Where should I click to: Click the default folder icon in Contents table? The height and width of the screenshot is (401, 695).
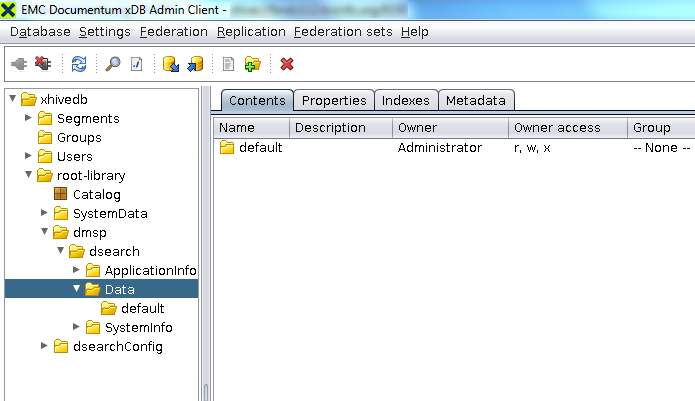(x=227, y=147)
